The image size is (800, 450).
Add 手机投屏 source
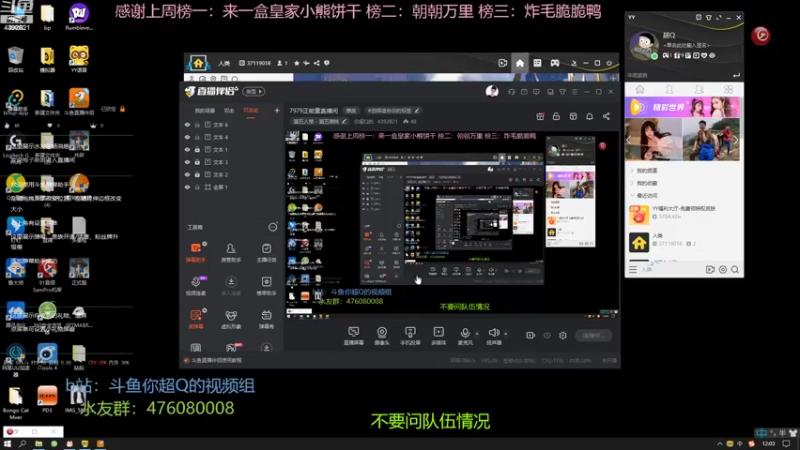coord(410,336)
